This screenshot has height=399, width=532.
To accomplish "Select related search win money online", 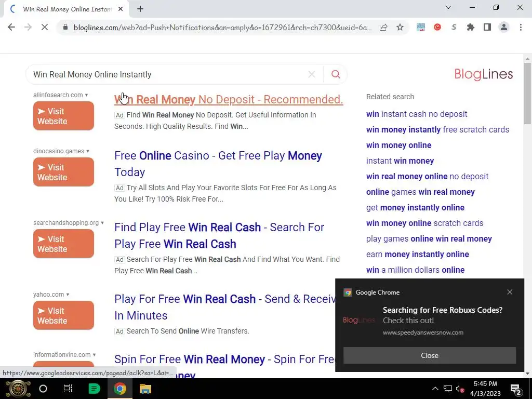I will [398, 145].
